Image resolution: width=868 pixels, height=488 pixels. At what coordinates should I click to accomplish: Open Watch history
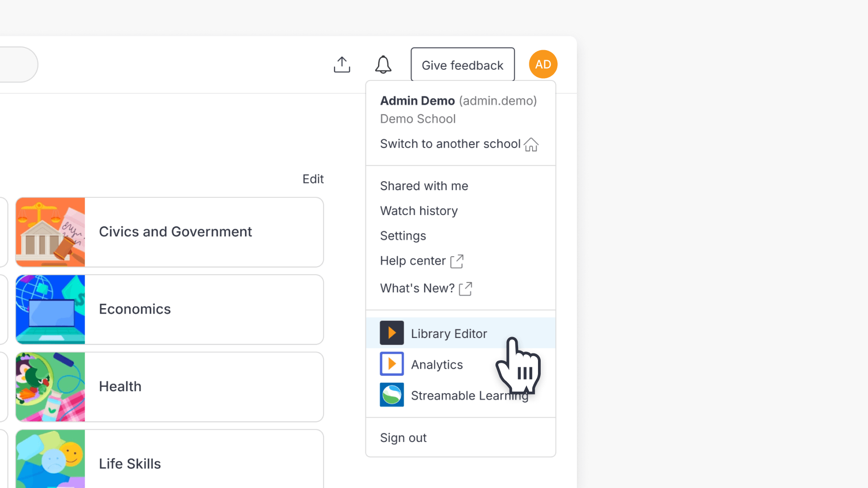pyautogui.click(x=419, y=211)
